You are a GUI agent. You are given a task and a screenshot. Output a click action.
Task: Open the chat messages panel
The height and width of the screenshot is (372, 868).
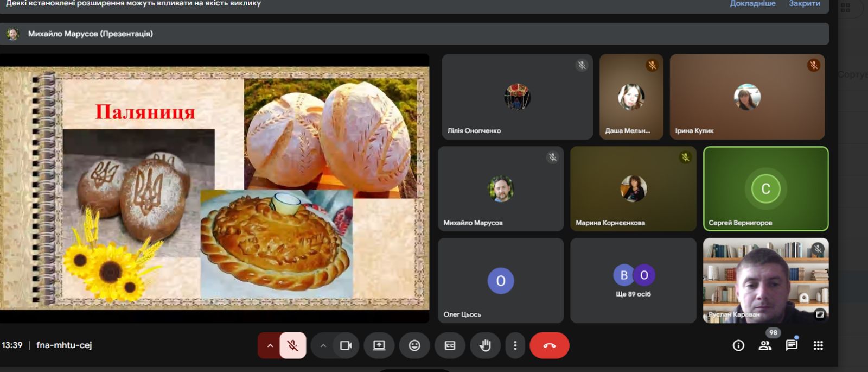(792, 345)
